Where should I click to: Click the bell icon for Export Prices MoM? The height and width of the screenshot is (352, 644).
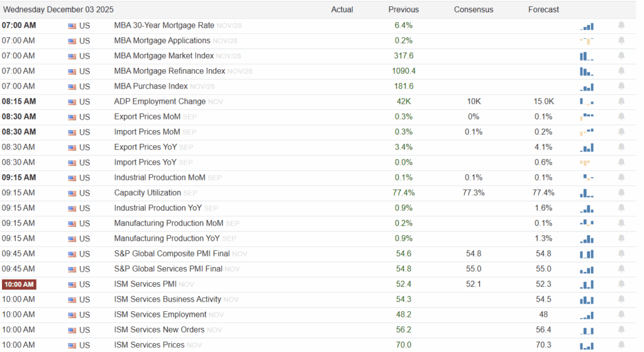click(x=621, y=116)
